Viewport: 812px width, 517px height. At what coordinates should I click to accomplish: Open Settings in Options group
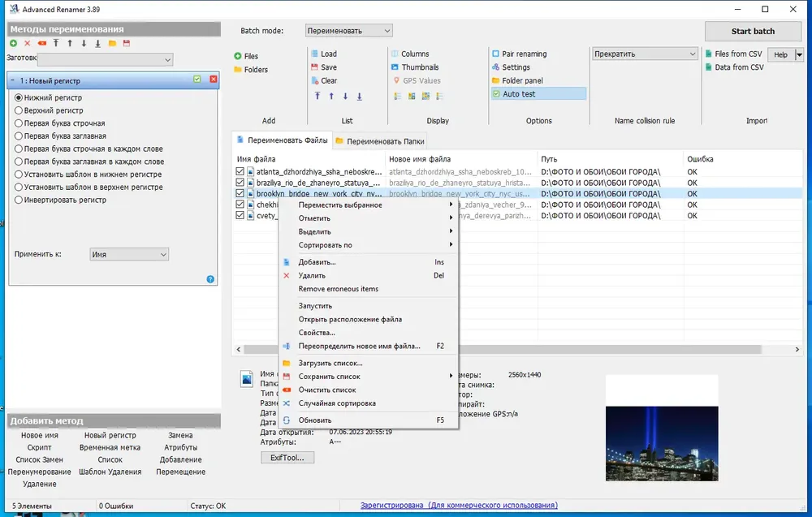(515, 67)
